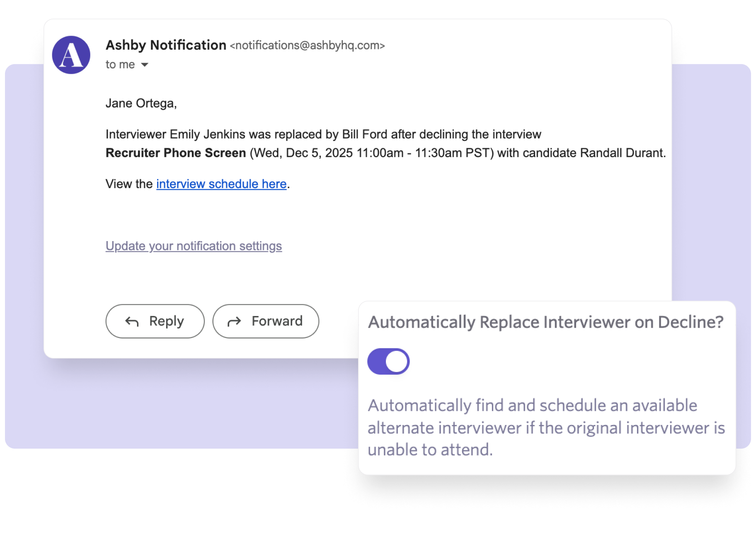Expand recipient details with the arrow
The width and height of the screenshot is (756, 548).
145,65
